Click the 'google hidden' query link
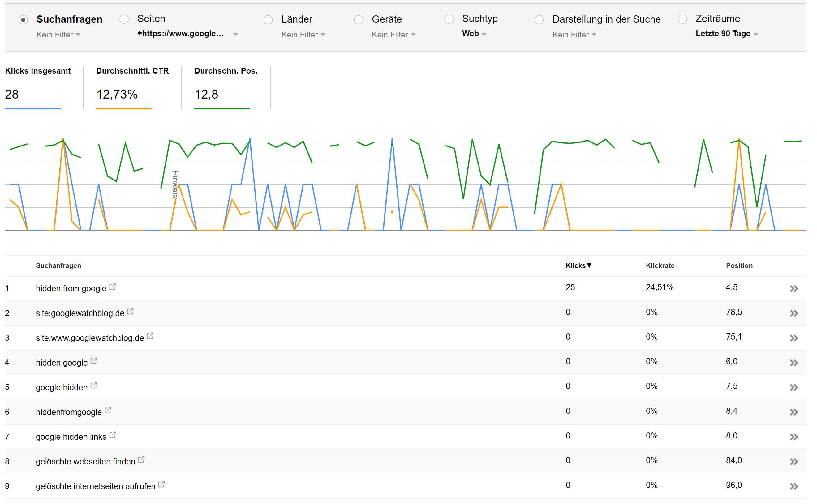The height and width of the screenshot is (504, 817). point(62,387)
